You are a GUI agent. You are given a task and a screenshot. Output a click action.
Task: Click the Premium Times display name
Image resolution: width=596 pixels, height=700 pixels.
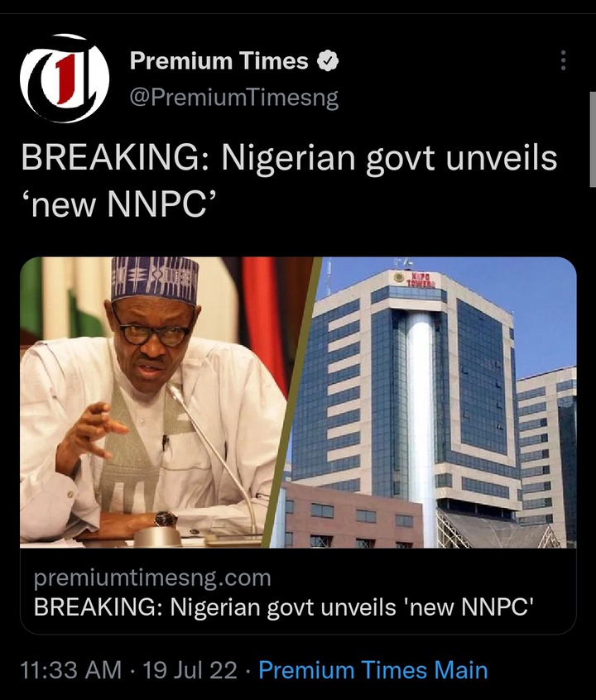(219, 60)
